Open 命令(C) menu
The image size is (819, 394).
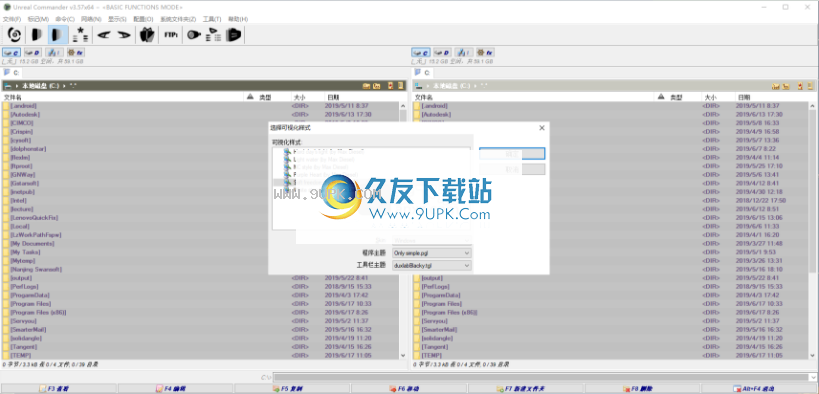pos(65,19)
